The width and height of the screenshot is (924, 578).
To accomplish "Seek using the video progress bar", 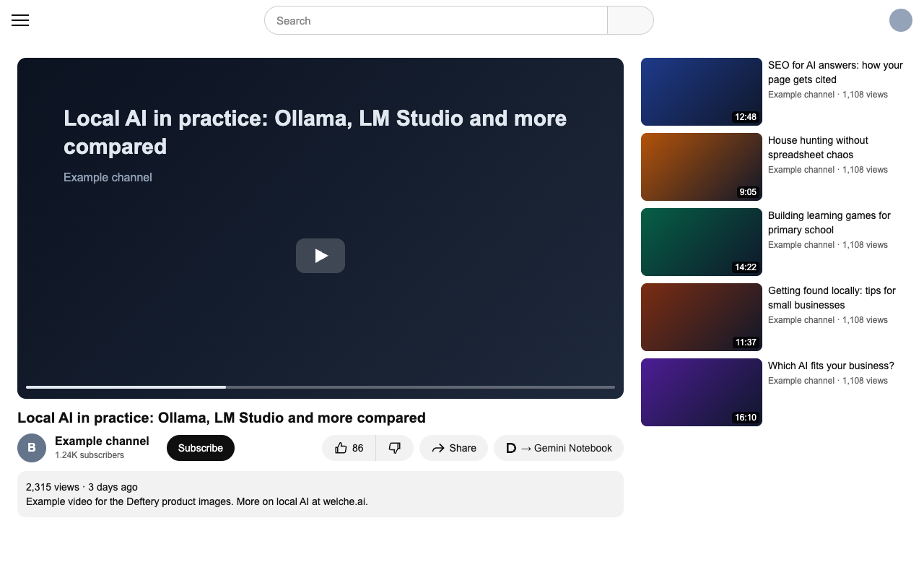I will click(321, 387).
